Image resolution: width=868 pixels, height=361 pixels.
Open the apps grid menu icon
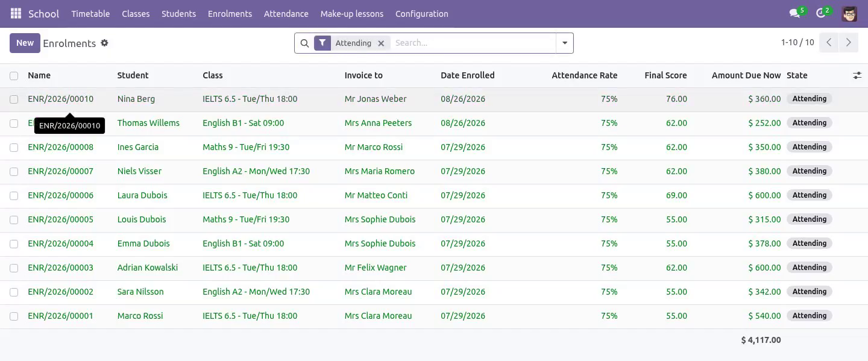tap(16, 13)
